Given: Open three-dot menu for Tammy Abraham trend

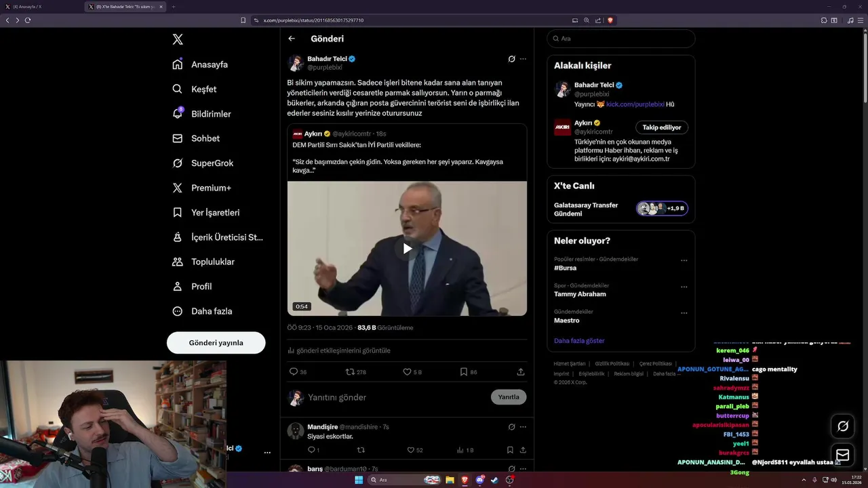Looking at the screenshot, I should coord(684,287).
